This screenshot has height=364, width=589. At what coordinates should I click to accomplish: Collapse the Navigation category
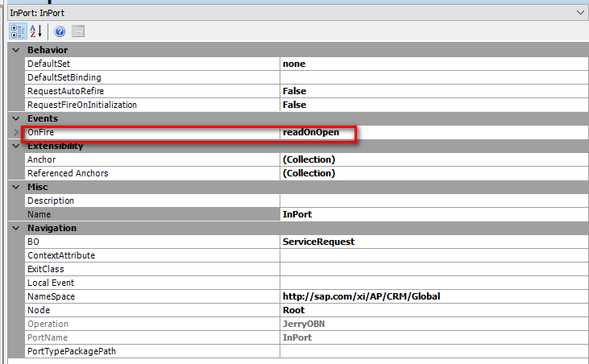[16, 228]
